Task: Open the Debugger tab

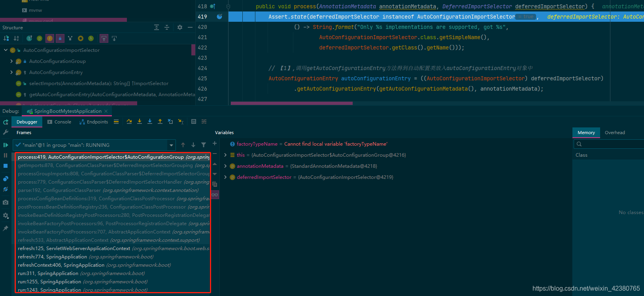Action: (x=27, y=122)
